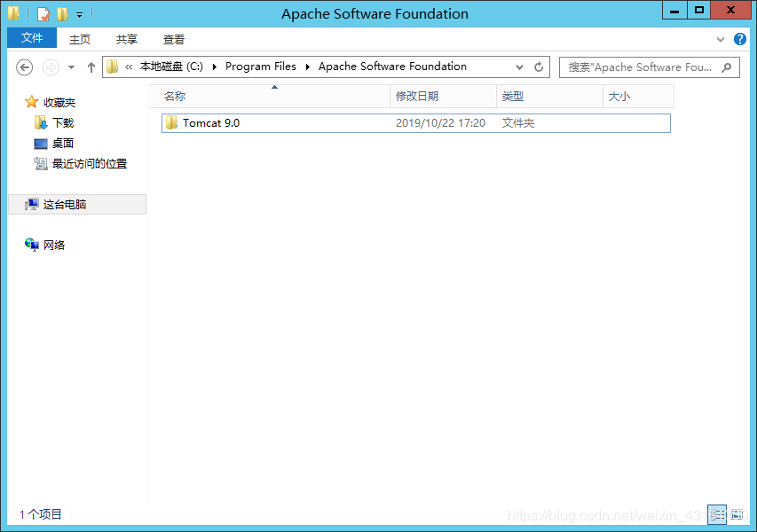Viewport: 757px width, 532px height.
Task: Click the search Apache Software Foundation box
Action: pyautogui.click(x=650, y=67)
